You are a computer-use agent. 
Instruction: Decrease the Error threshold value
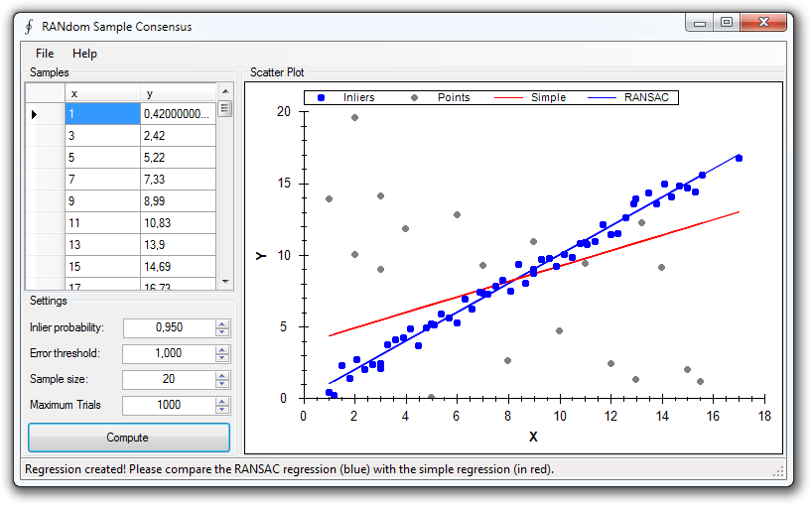(x=222, y=358)
